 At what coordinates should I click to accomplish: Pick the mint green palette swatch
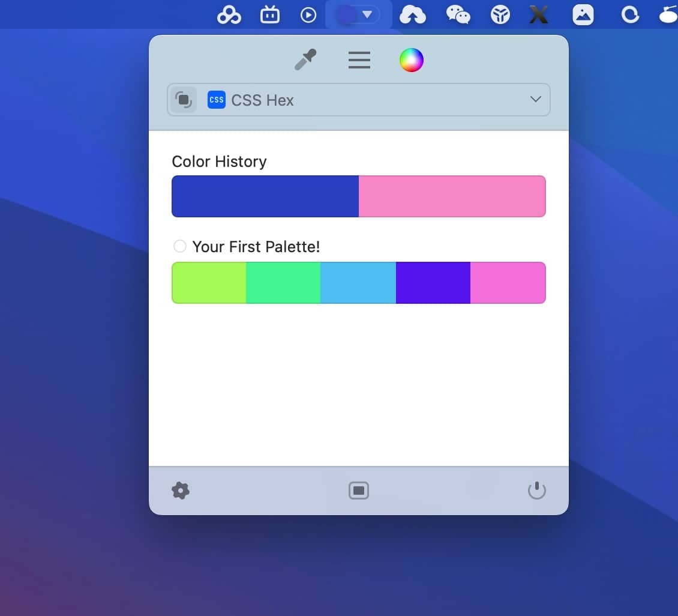click(283, 283)
